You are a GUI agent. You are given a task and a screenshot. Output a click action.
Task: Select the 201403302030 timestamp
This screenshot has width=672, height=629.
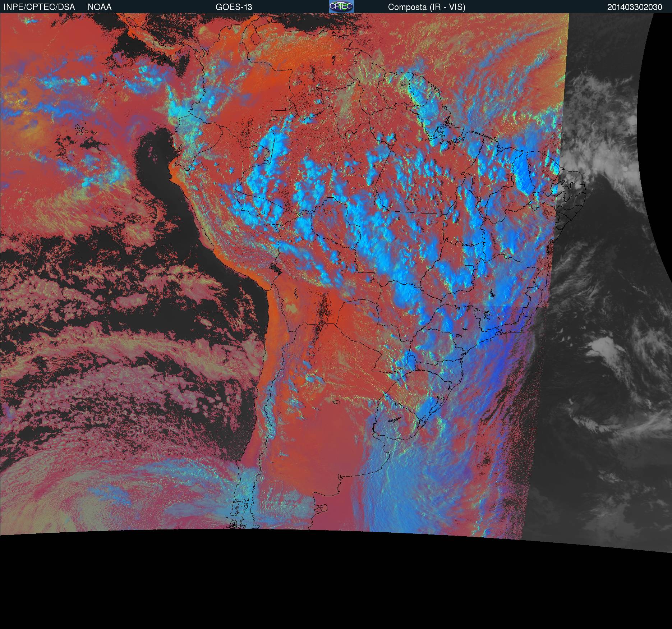[x=635, y=7]
